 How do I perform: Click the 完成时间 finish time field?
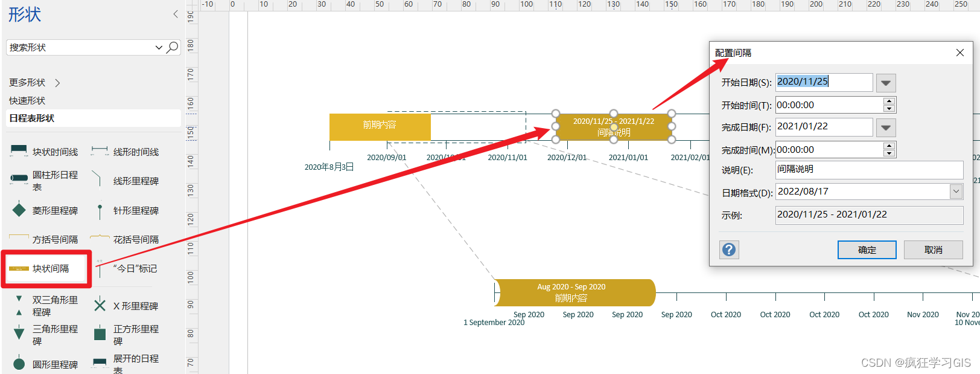829,150
